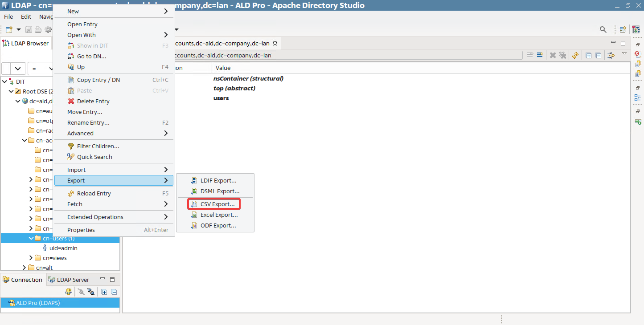Image resolution: width=644 pixels, height=325 pixels.
Task: Click Reload Entry menu item
Action: point(114,193)
